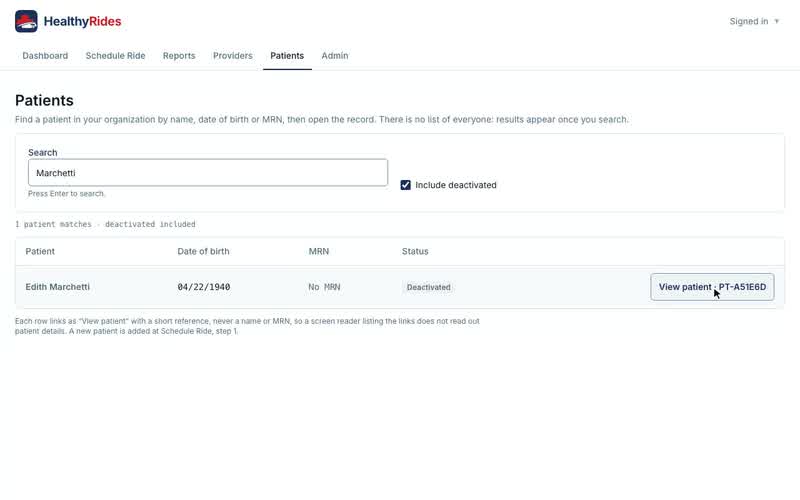Click the date of birth 04/22/1940
Image resolution: width=800 pixels, height=500 pixels.
pyautogui.click(x=204, y=287)
